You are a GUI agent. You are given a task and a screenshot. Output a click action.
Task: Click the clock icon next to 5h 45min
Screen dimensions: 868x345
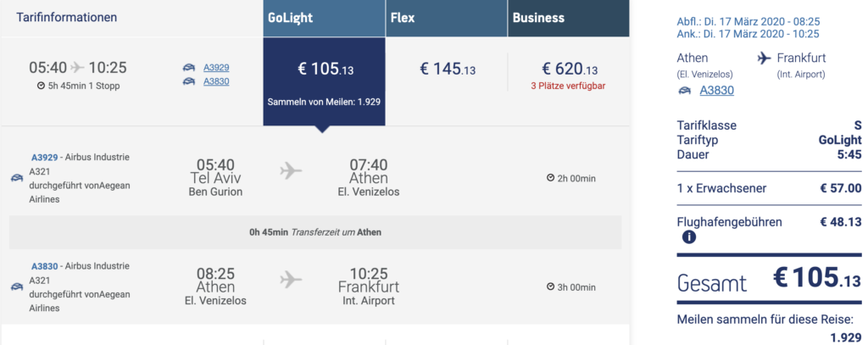coord(41,86)
